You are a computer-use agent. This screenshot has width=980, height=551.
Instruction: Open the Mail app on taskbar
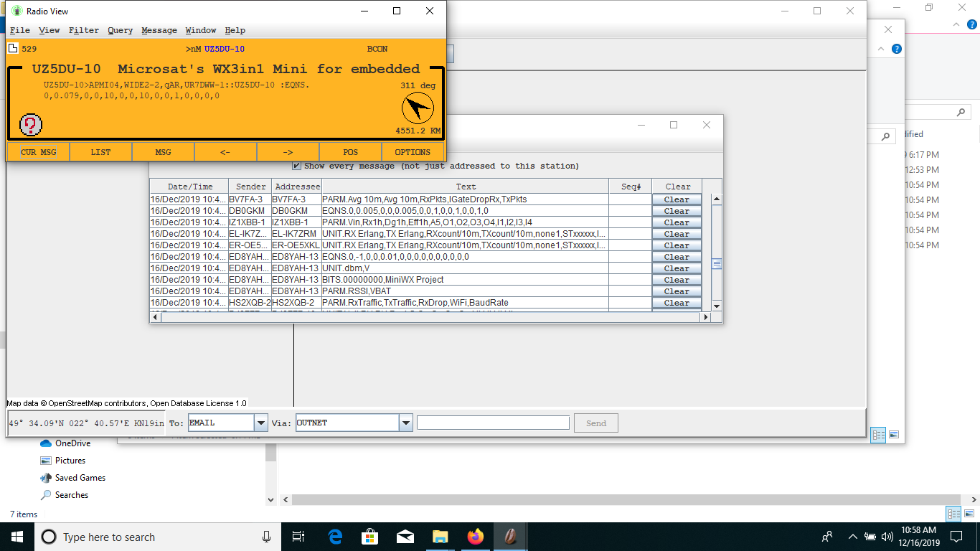(x=405, y=537)
